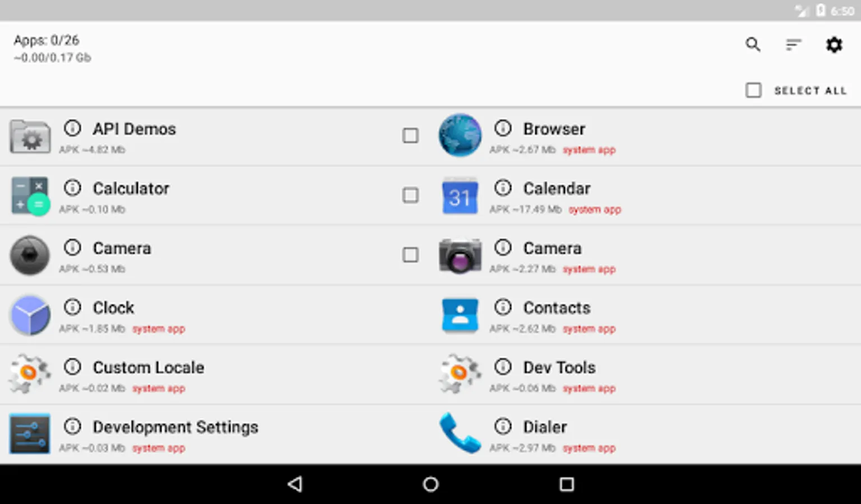861x504 pixels.
Task: Check the API Demos checkbox
Action: [410, 136]
